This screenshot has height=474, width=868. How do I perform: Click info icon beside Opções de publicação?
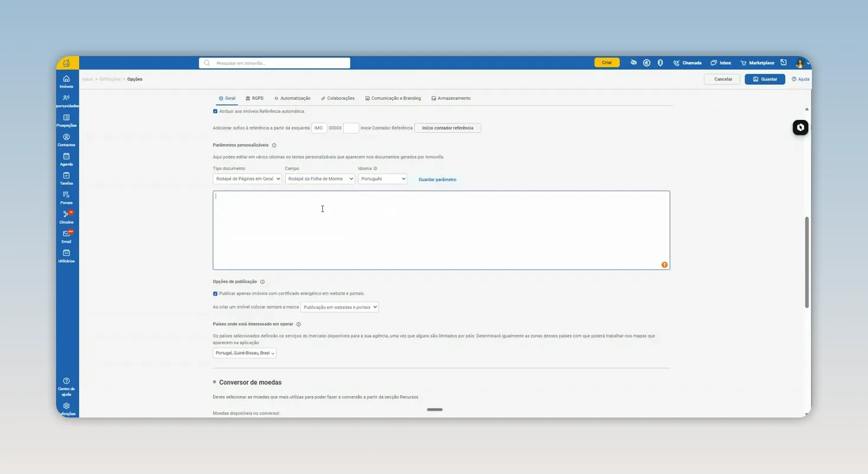[262, 282]
